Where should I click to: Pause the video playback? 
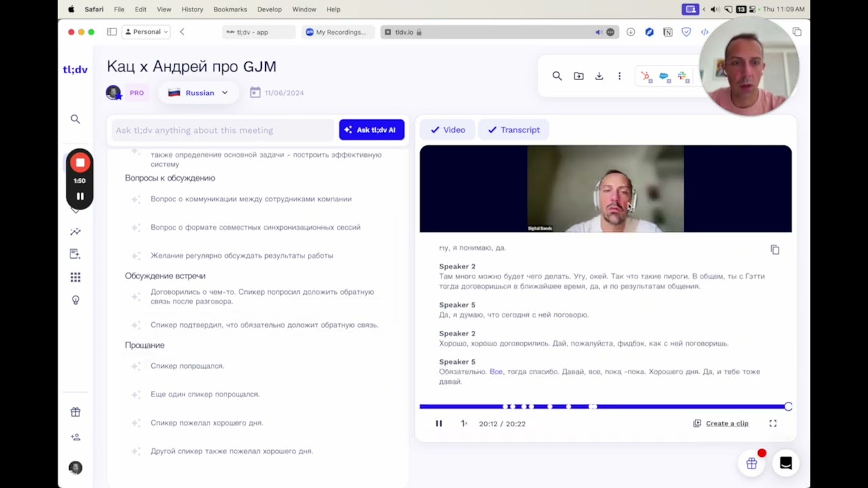click(x=439, y=424)
